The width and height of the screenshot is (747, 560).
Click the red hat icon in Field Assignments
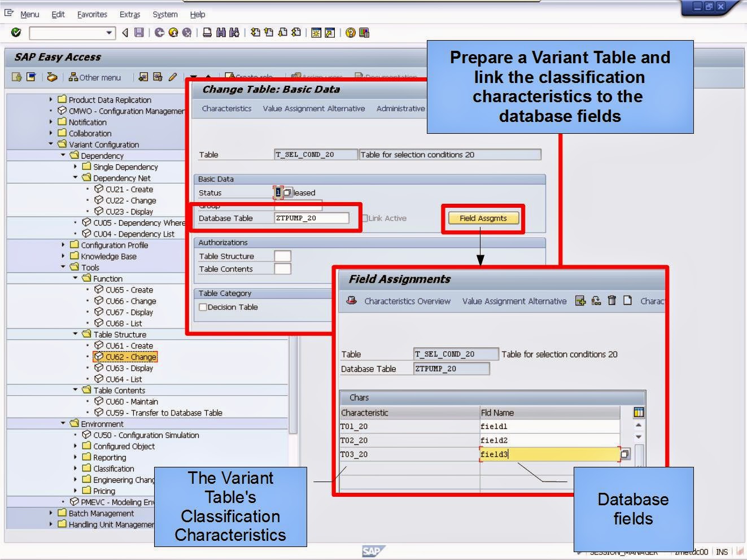click(x=351, y=301)
